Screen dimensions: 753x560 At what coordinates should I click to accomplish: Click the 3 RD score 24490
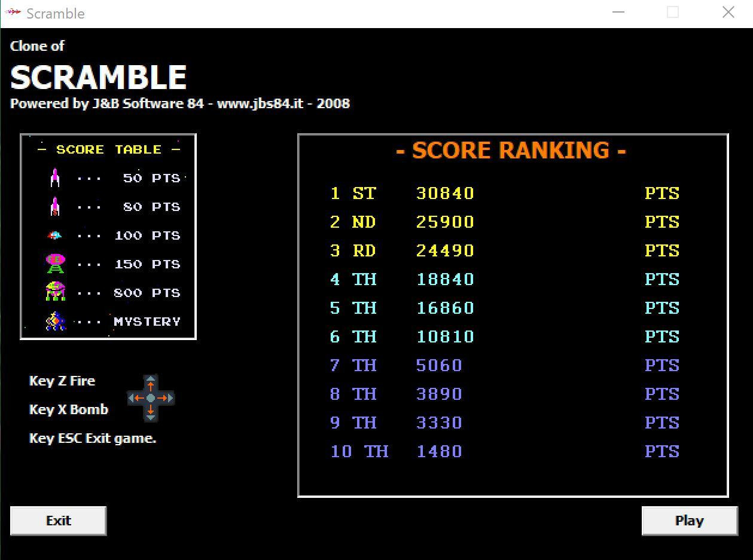point(445,250)
